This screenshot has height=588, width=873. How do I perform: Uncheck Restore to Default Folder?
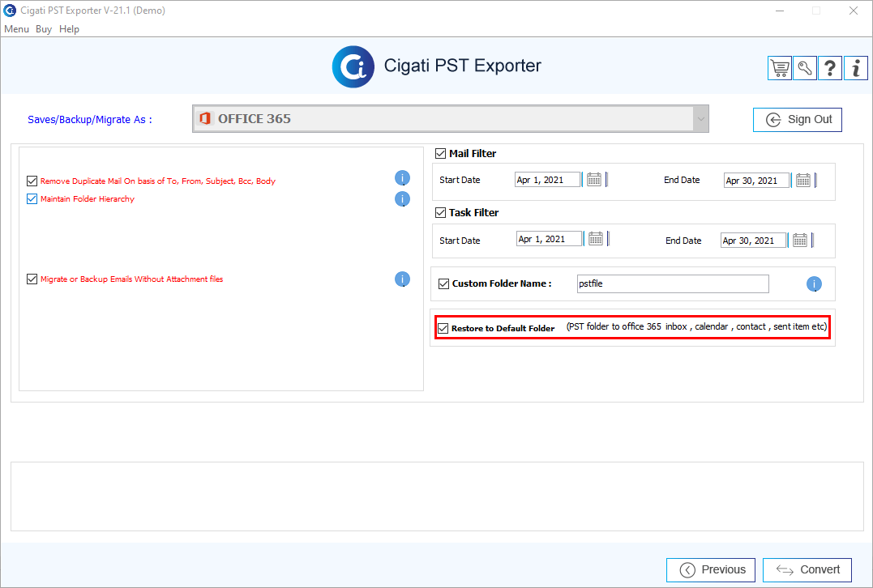[443, 328]
